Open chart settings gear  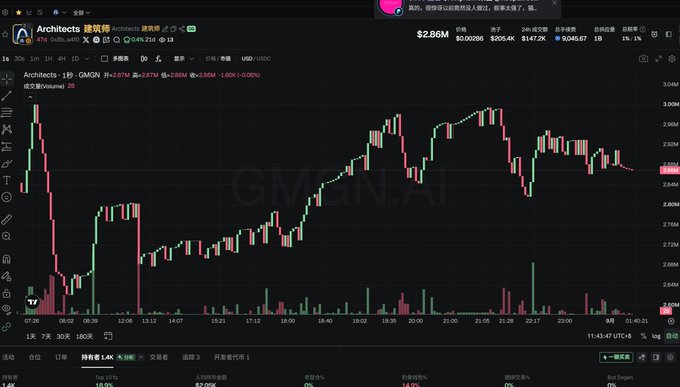(x=672, y=59)
